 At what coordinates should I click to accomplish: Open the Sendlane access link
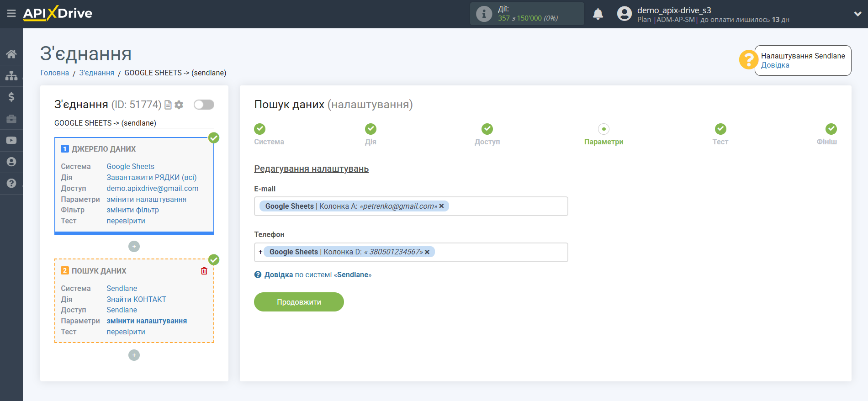(122, 310)
